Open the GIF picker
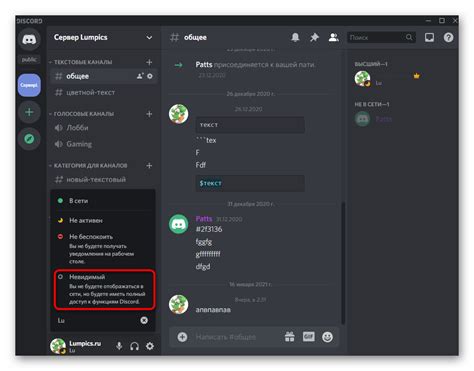The height and width of the screenshot is (371, 474). click(x=309, y=337)
